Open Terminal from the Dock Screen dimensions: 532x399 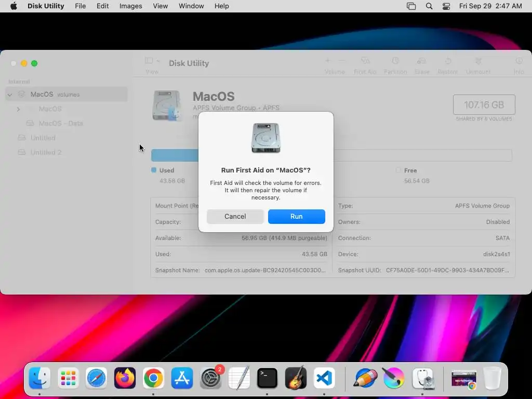point(268,378)
